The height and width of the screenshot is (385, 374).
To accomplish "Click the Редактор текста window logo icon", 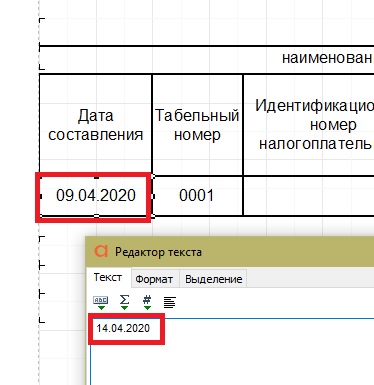I will [101, 251].
